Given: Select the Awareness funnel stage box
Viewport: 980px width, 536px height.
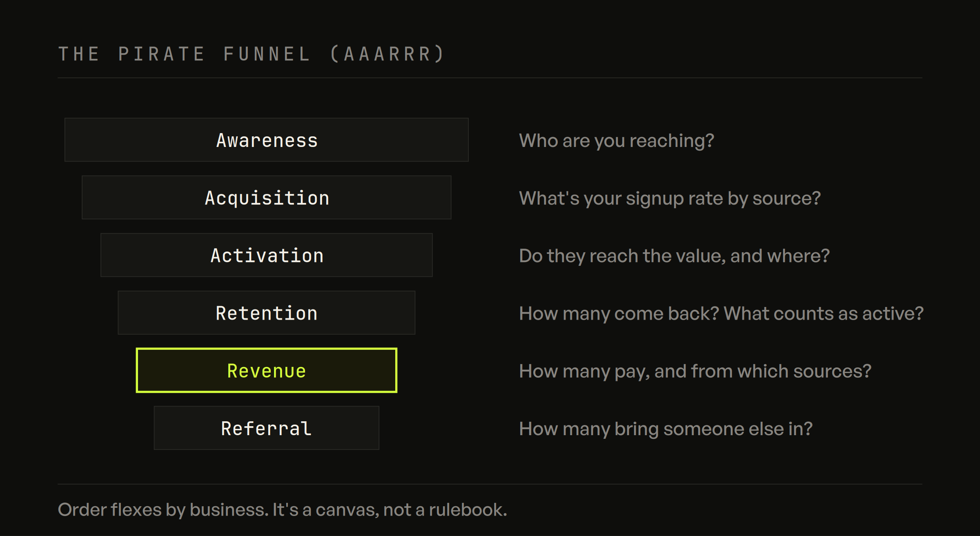Looking at the screenshot, I should (267, 140).
